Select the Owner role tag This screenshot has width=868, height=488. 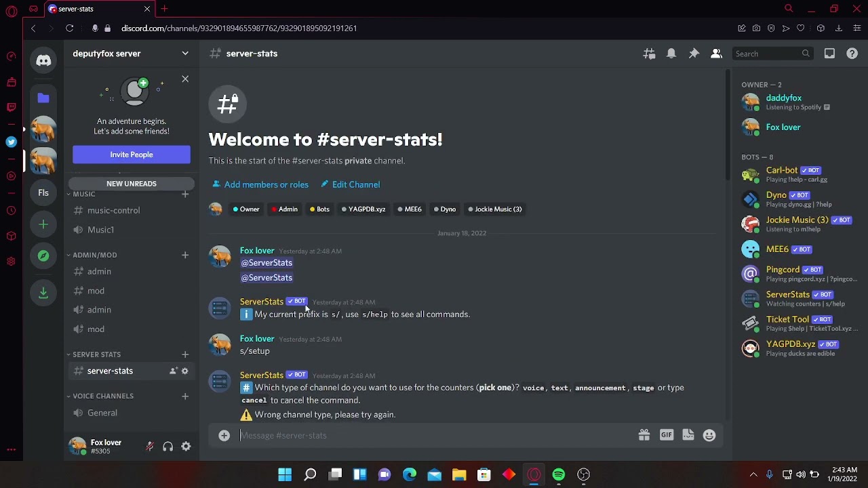tap(245, 209)
